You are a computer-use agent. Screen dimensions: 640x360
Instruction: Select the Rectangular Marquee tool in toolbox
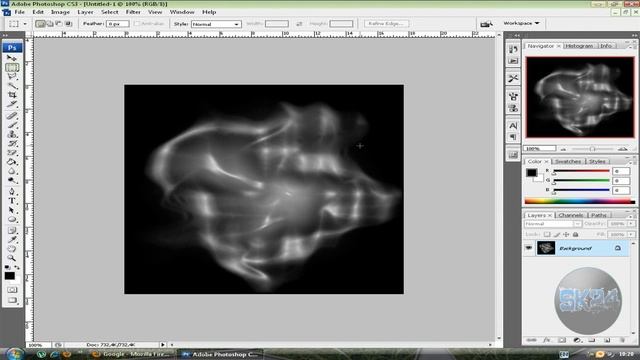click(12, 67)
